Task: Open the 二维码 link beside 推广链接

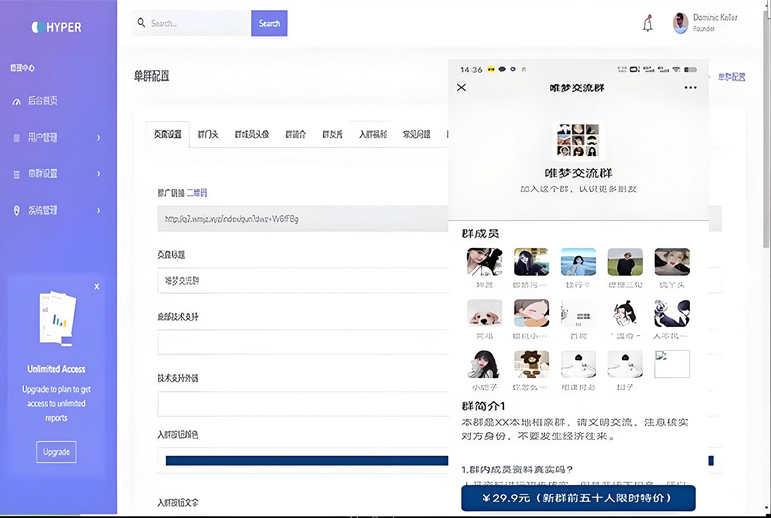Action: tap(197, 192)
